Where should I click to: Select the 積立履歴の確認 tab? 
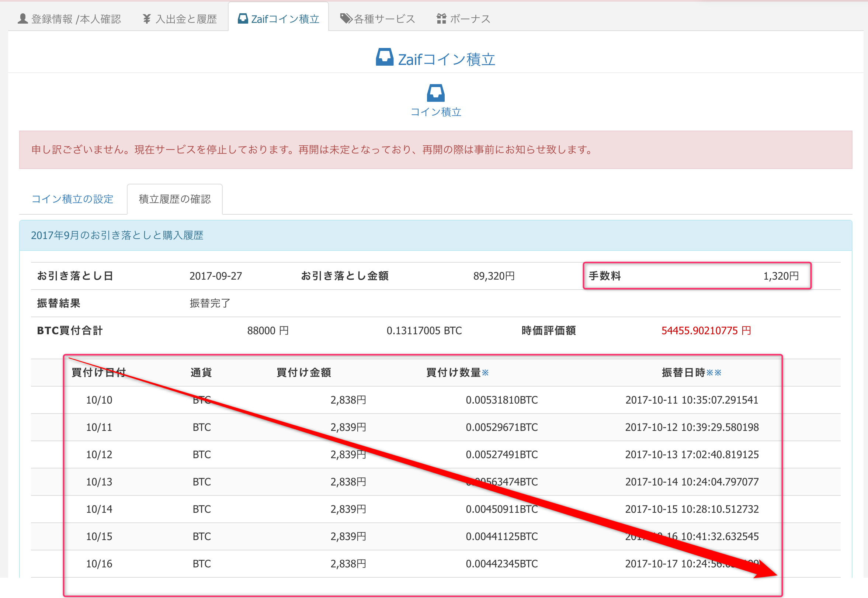click(175, 199)
